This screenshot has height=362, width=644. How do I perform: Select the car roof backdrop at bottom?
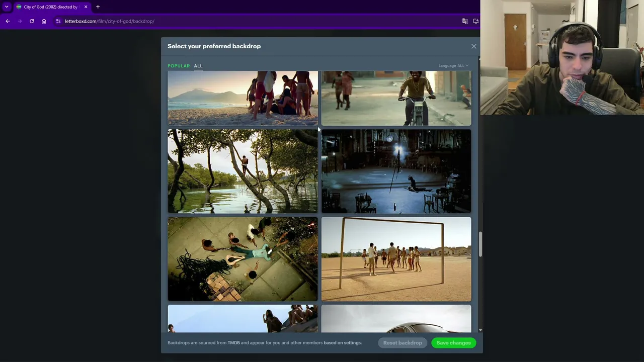click(396, 319)
